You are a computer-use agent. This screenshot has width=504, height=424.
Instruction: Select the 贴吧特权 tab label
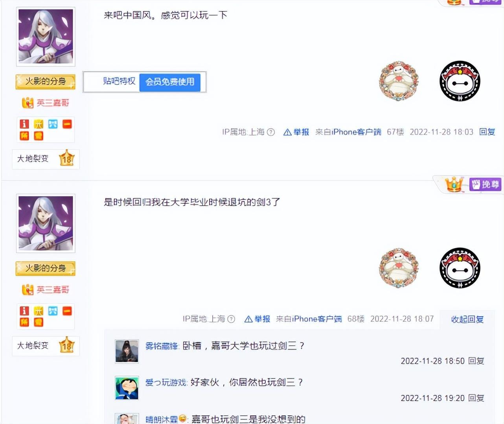[x=119, y=81]
